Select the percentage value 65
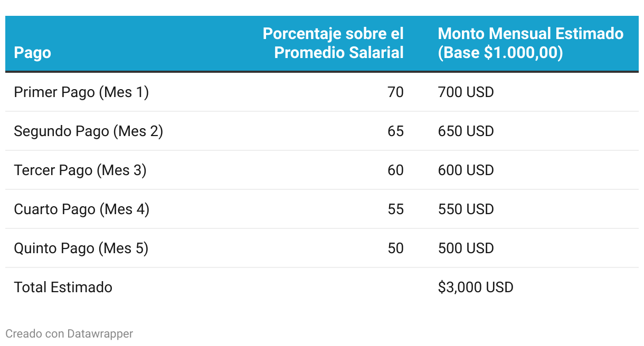The image size is (644, 346). coord(396,131)
